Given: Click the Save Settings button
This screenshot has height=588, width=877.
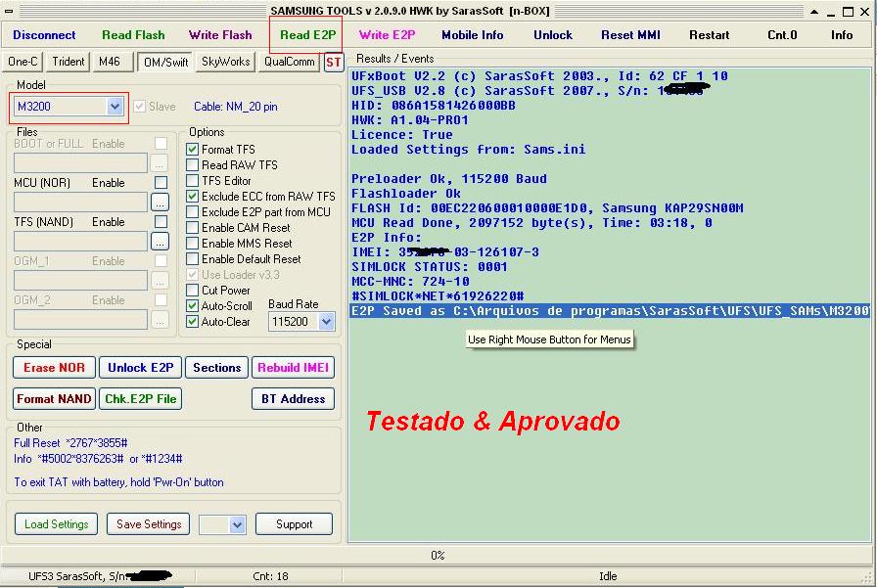Looking at the screenshot, I should 149,524.
